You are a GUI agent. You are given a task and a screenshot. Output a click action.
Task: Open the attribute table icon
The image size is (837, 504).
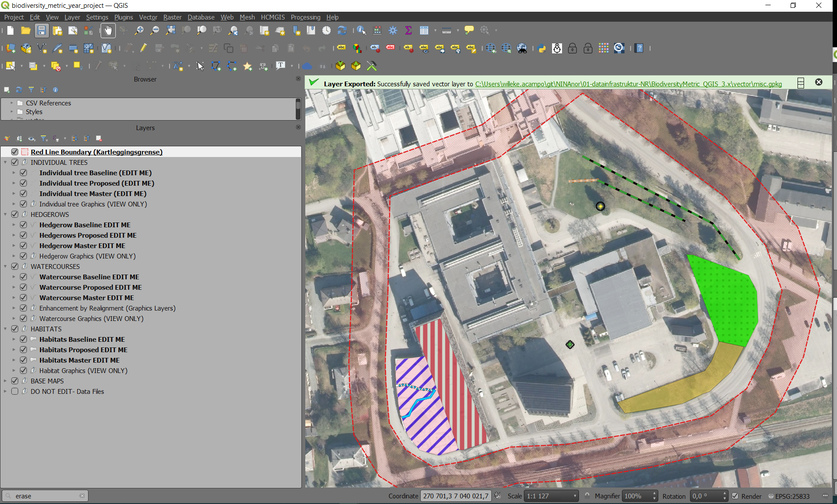click(x=424, y=30)
